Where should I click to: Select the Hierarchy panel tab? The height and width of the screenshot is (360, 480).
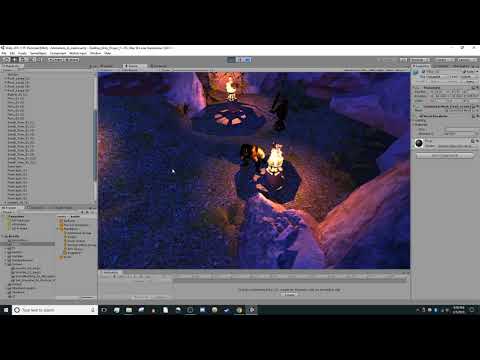13,66
